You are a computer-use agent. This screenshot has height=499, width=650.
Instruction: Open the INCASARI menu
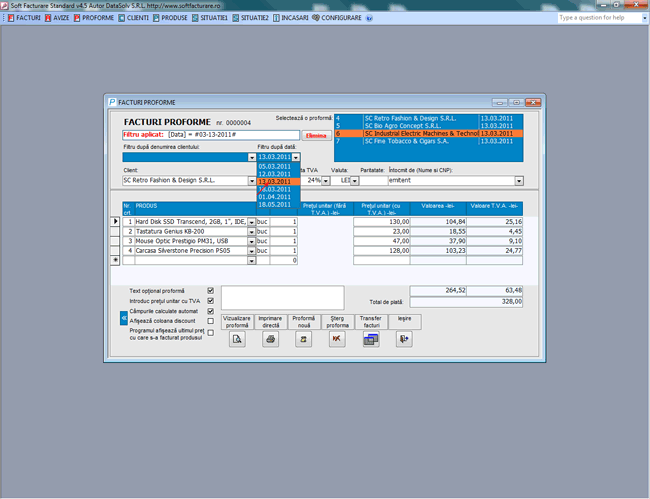pos(291,18)
